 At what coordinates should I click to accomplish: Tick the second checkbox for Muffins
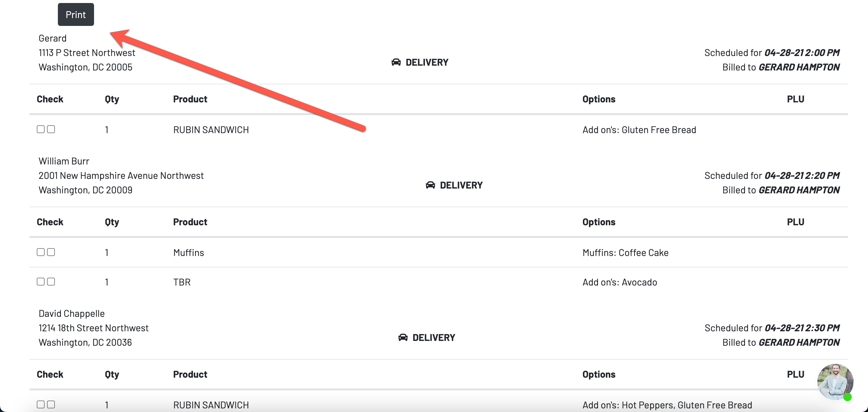pos(51,252)
